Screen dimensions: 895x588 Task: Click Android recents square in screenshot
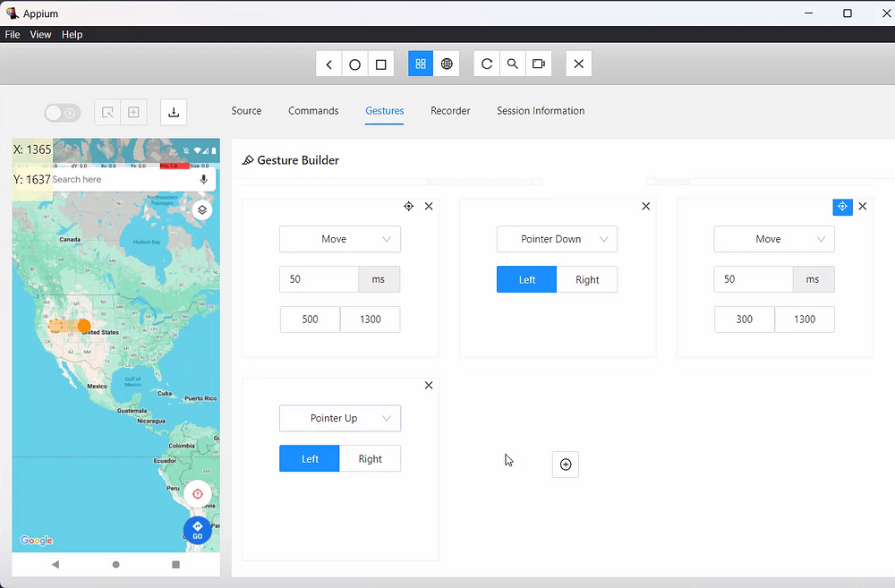175,565
